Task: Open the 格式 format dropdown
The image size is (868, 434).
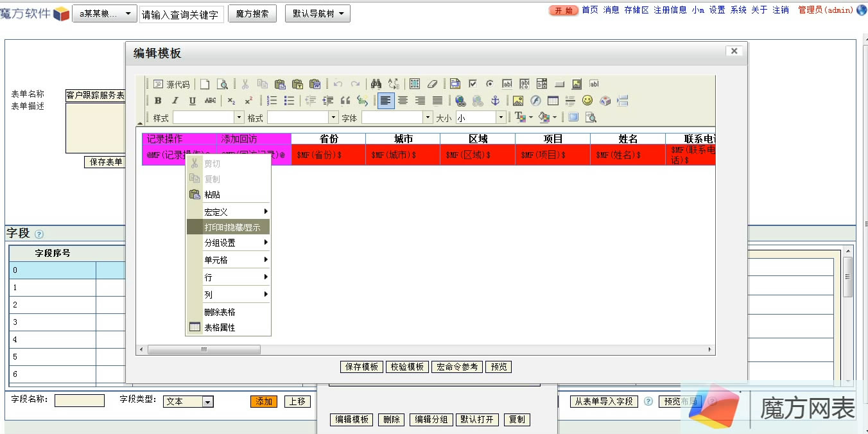Action: pos(302,117)
